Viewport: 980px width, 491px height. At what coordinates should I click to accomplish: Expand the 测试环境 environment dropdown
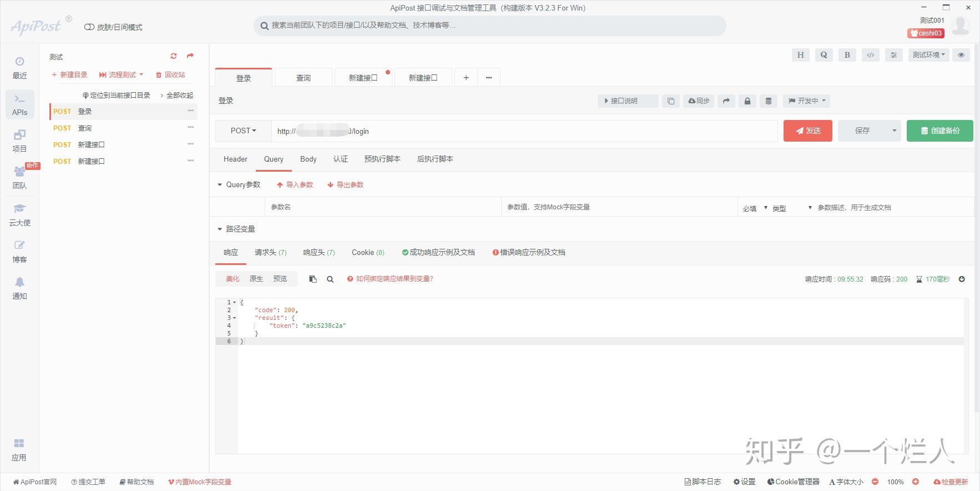929,55
